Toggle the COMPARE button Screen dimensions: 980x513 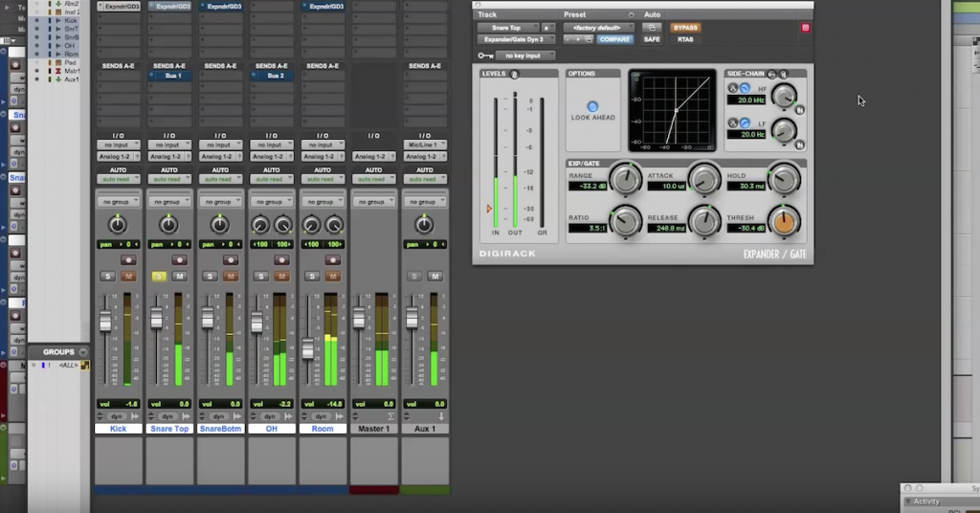click(614, 39)
